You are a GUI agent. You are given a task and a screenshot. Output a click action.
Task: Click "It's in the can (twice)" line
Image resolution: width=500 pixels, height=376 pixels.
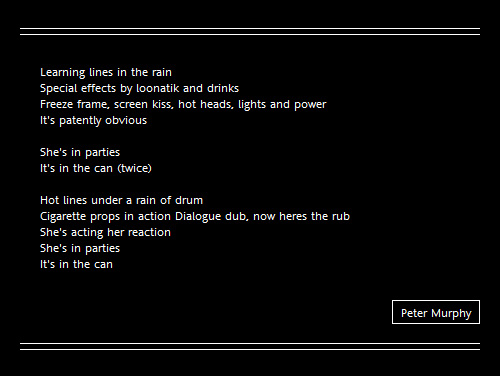[x=96, y=168]
